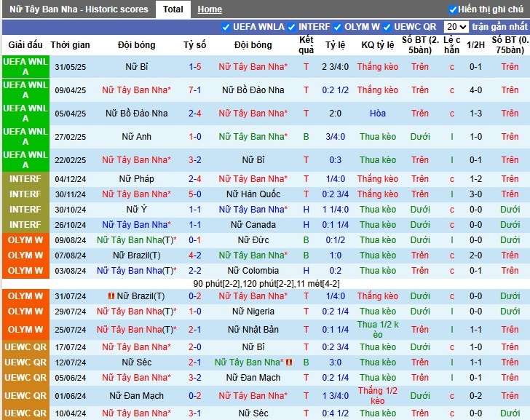Click the INTERF league cell for 04/12/24

(x=25, y=179)
